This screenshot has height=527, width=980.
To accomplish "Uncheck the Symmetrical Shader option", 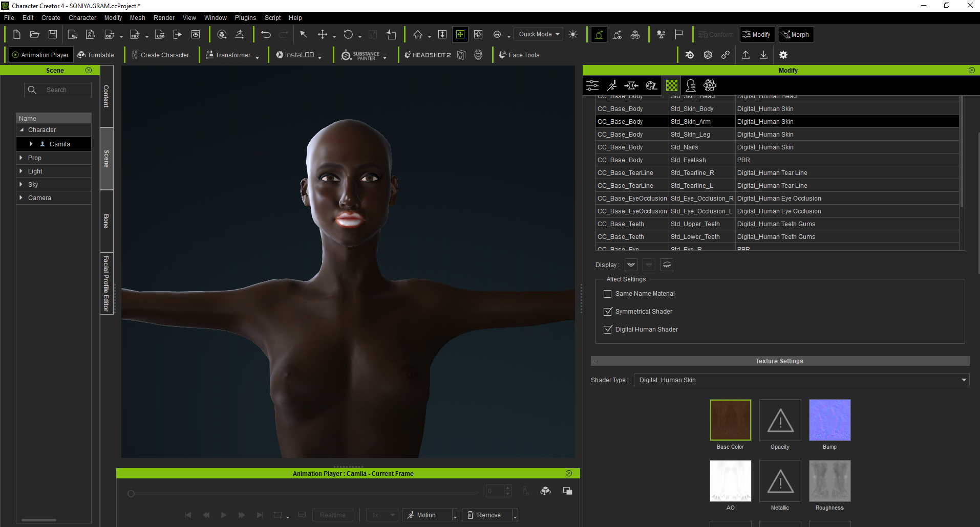I will coord(608,312).
